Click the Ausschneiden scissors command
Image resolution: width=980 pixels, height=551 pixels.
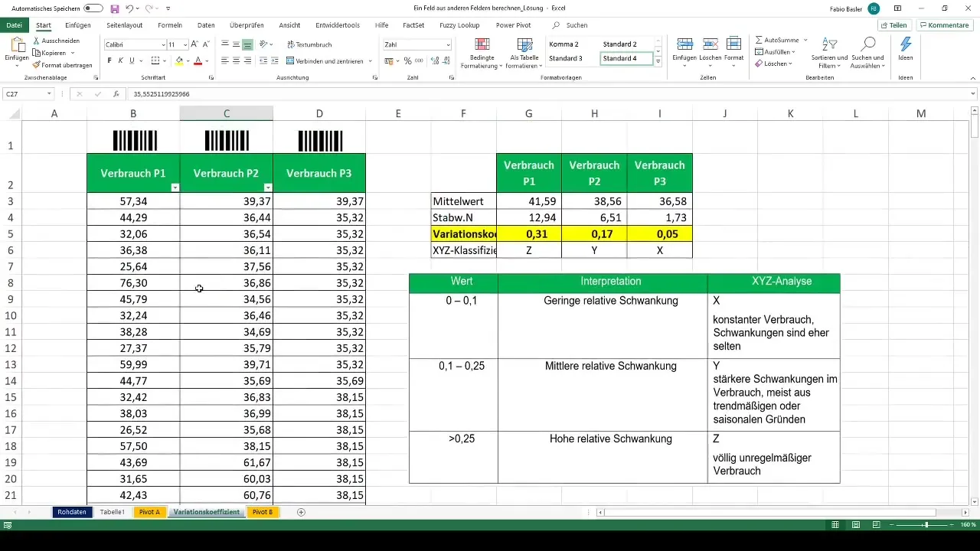click(x=57, y=41)
